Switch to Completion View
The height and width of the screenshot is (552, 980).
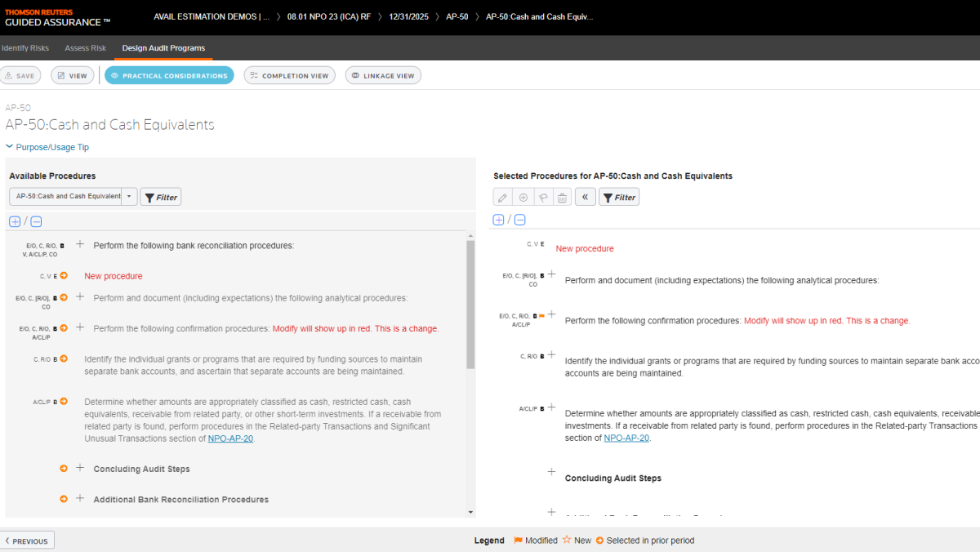click(x=289, y=76)
